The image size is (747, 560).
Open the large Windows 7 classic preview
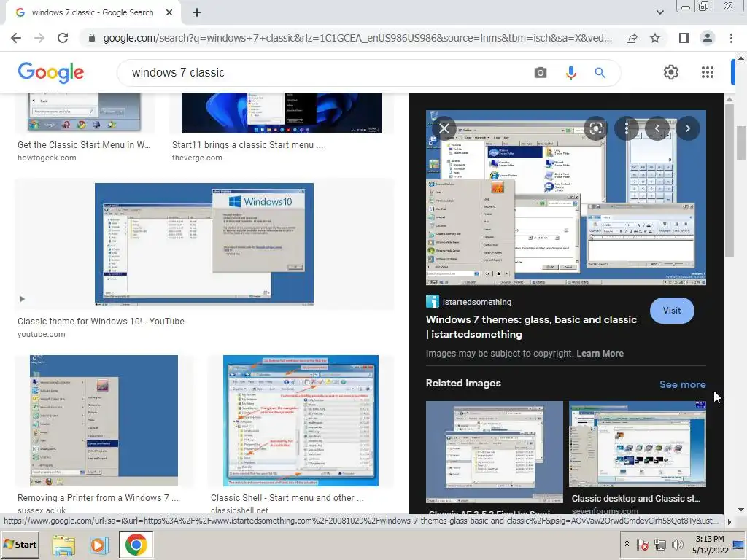[566, 198]
